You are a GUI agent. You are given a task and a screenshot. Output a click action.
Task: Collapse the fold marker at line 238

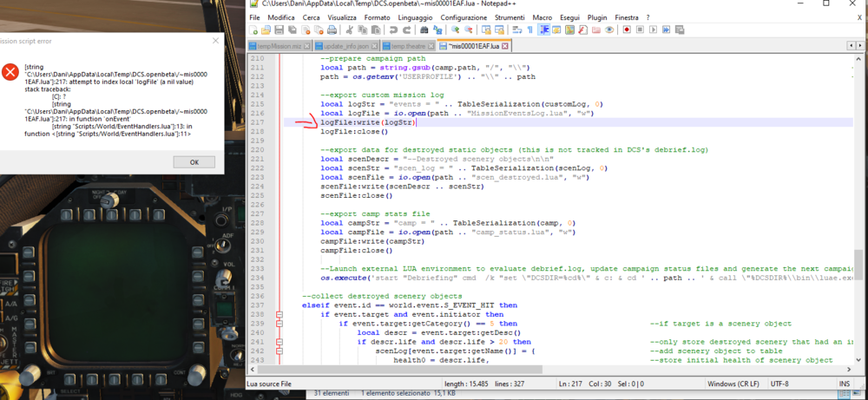click(279, 314)
